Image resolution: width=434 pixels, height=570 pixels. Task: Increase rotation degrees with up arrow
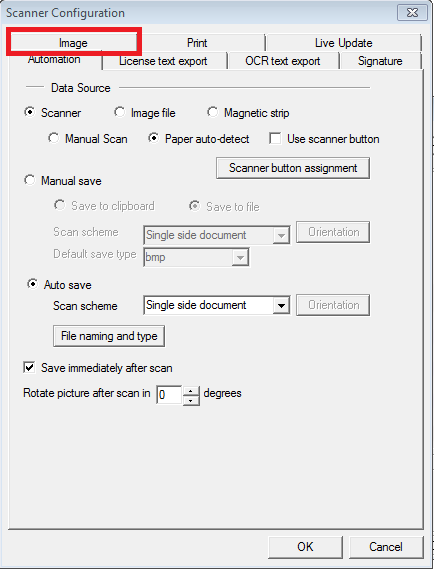pyautogui.click(x=191, y=391)
